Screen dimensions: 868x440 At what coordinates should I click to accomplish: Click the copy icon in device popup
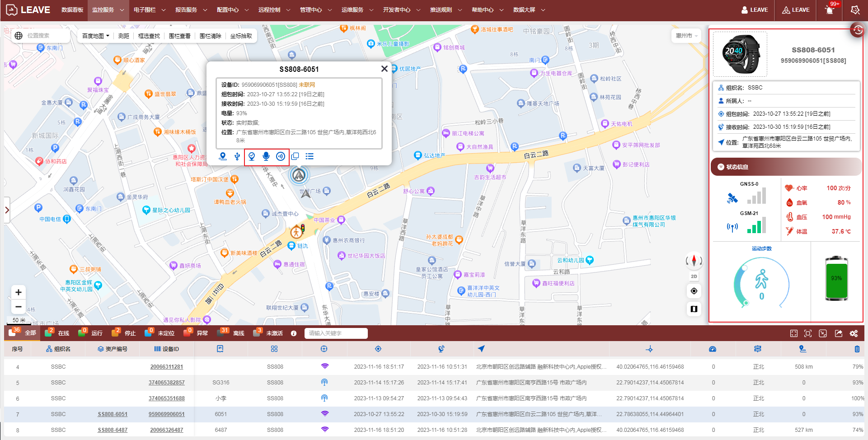point(295,156)
